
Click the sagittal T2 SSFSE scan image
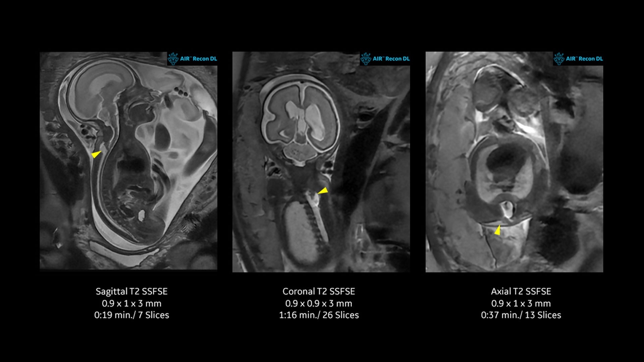(128, 161)
